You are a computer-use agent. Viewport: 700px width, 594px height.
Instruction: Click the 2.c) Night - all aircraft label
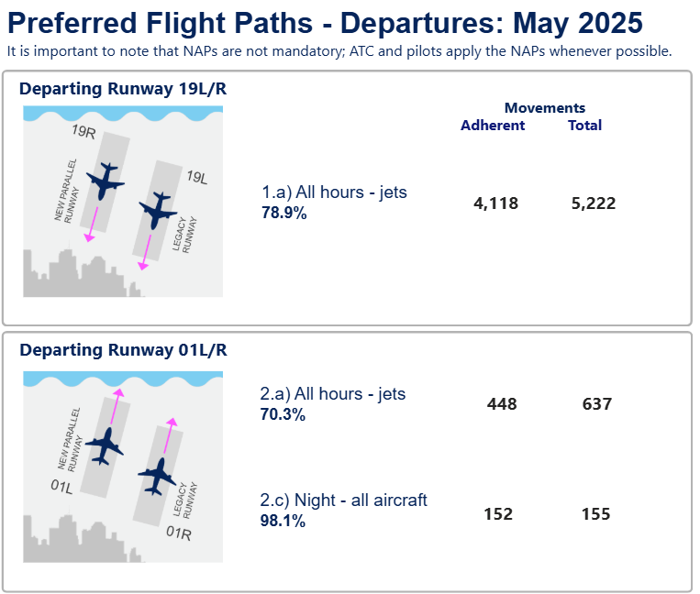tap(344, 500)
